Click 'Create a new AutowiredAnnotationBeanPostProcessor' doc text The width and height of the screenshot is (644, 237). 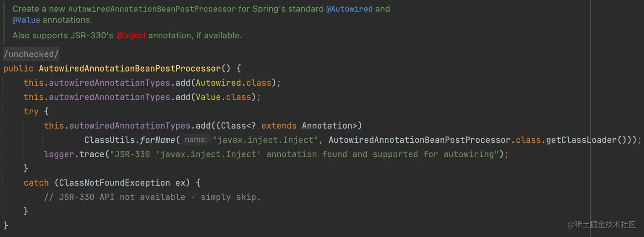[124, 9]
